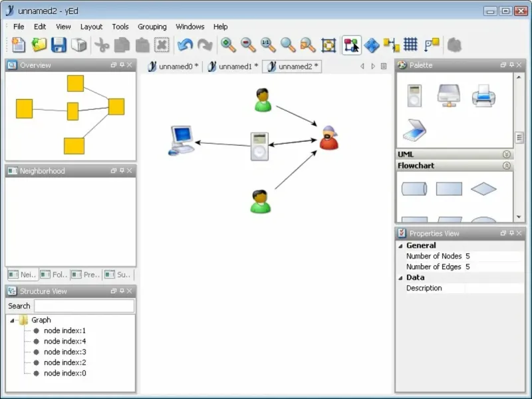Screen dimensions: 532x399
Task: Toggle orthogonal edges toolbar button
Action: (391, 45)
